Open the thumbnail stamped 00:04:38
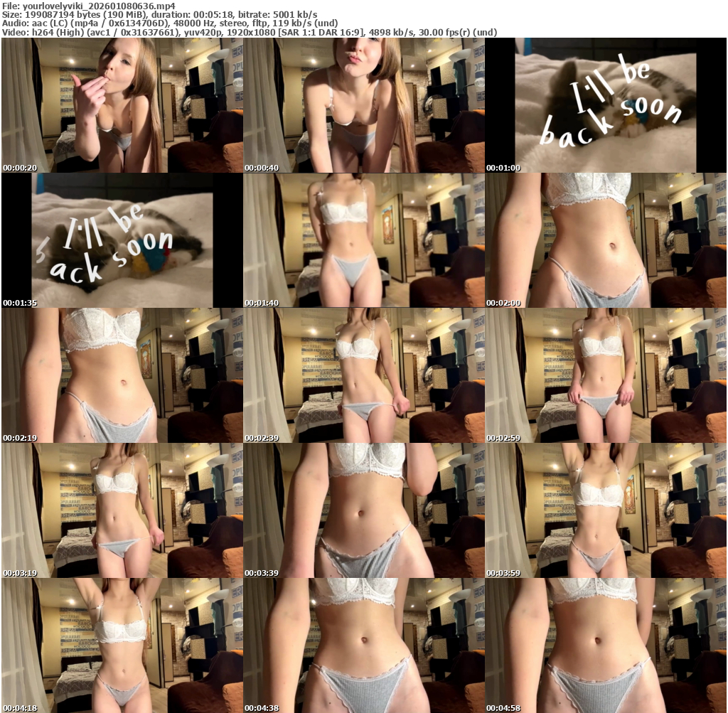The image size is (728, 713). pyautogui.click(x=364, y=645)
